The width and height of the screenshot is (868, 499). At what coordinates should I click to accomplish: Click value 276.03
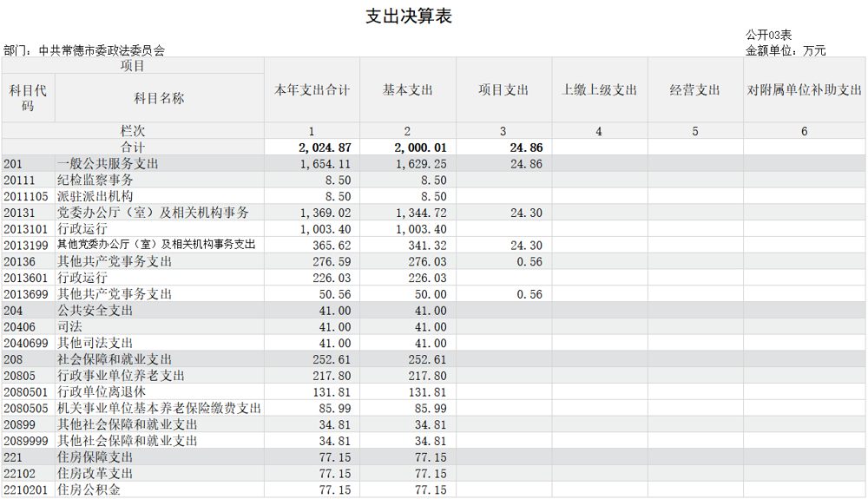[428, 262]
